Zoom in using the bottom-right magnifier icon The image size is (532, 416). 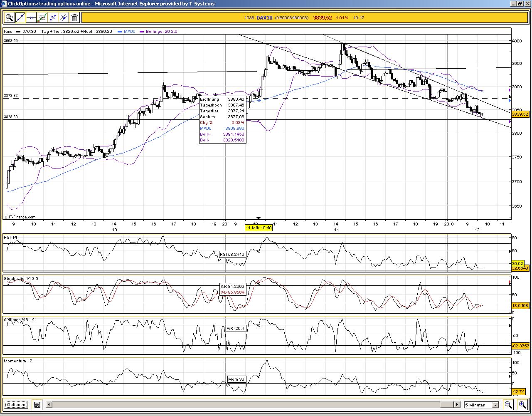click(x=523, y=404)
